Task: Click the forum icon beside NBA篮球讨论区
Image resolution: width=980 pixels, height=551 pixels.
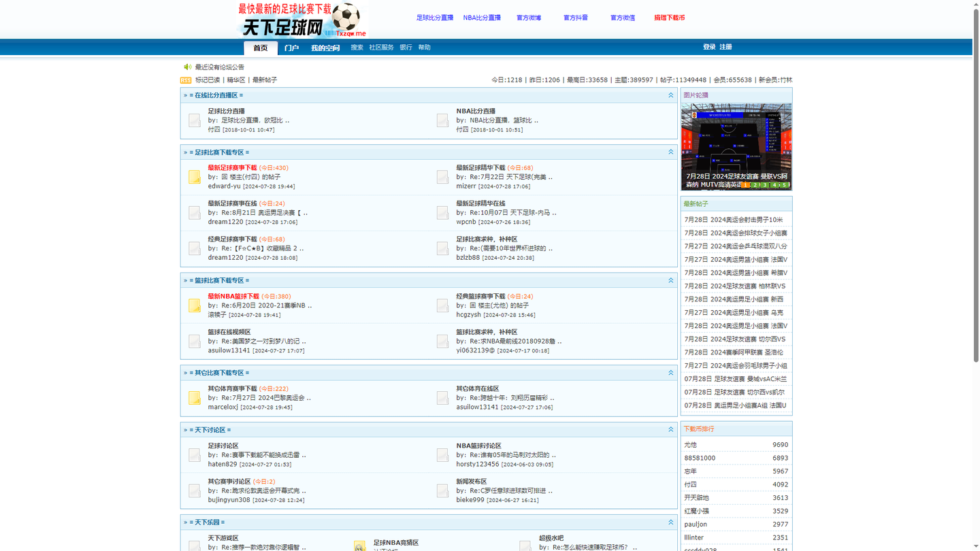Action: [443, 455]
